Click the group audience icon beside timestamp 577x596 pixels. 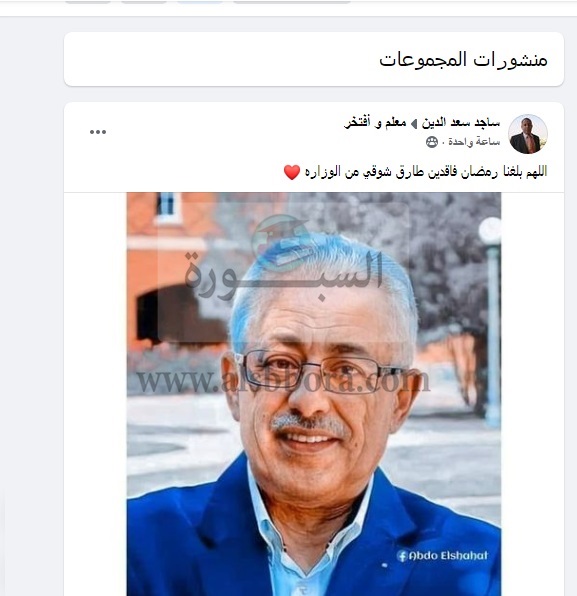432,142
